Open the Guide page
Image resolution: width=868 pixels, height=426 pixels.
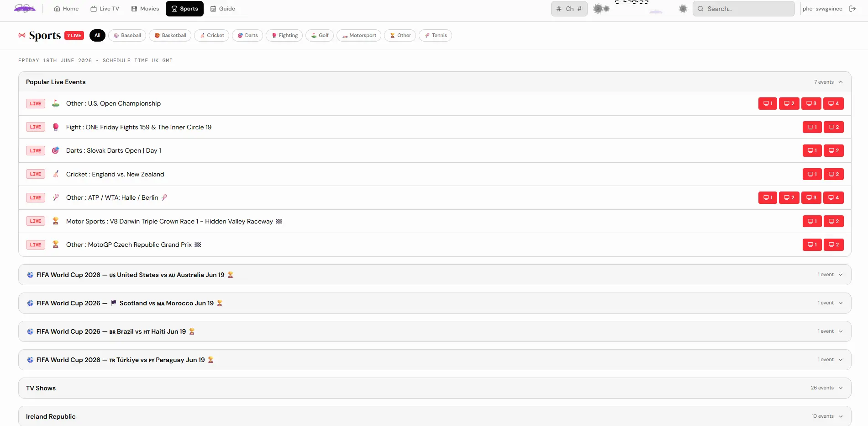coord(223,9)
